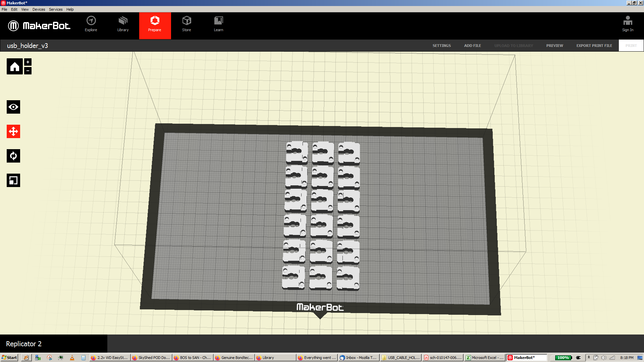
Task: Click the Replicator 2 device label
Action: [x=24, y=344]
